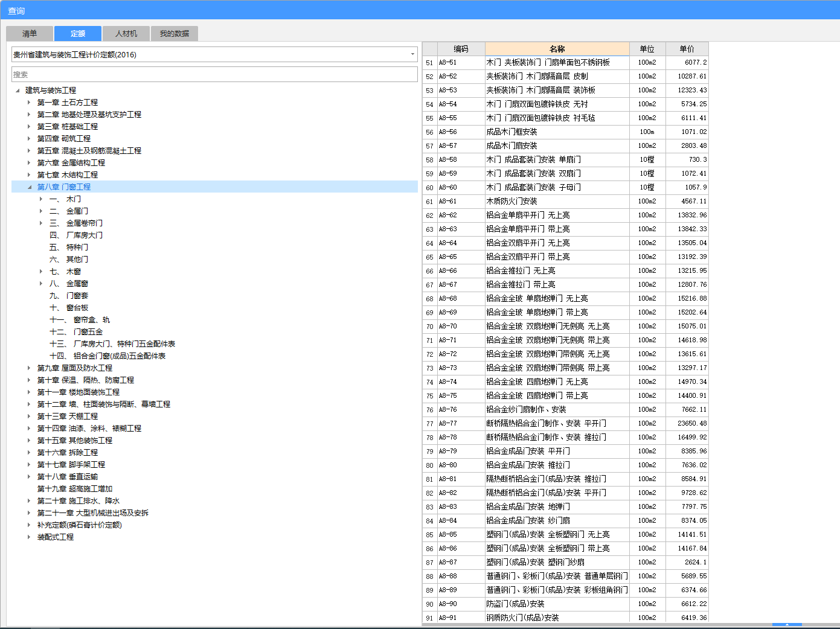The image size is (840, 629).
Task: Click row number 70 header
Action: click(x=429, y=327)
